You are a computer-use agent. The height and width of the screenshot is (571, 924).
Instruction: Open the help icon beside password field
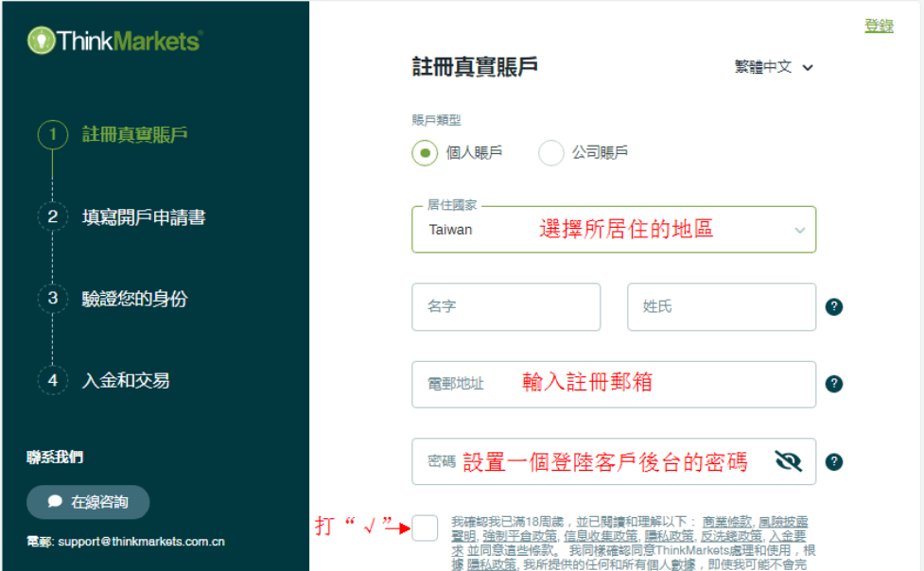(833, 461)
